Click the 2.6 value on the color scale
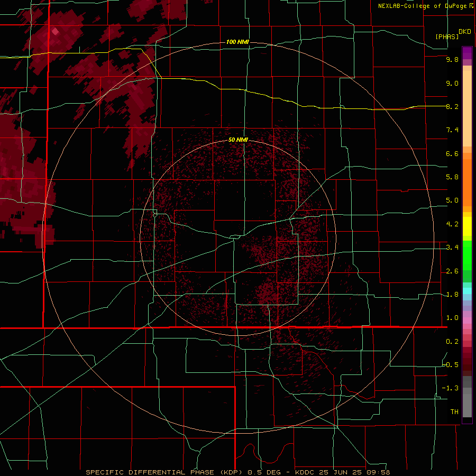 coord(452,271)
